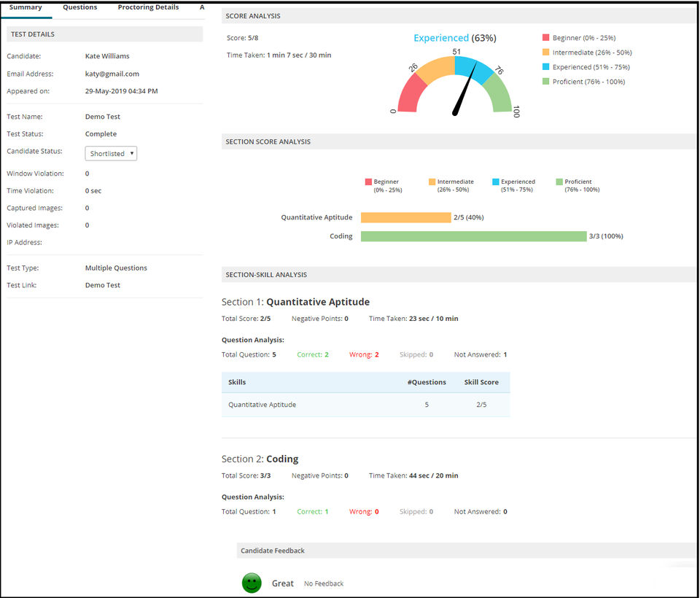Click the Score: 5/8 text

pyautogui.click(x=242, y=38)
